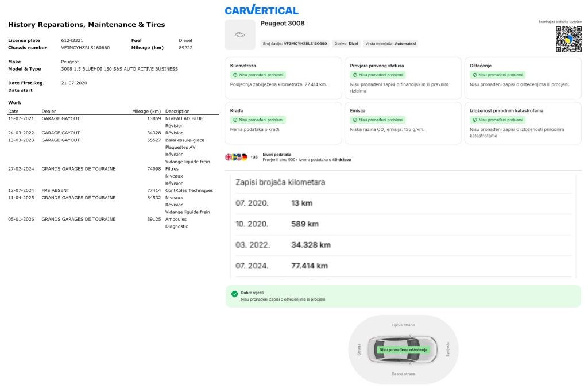Click the Izloženost prirodnim katastrofama badge
Image resolution: width=588 pixels, height=392 pixels.
tap(498, 120)
